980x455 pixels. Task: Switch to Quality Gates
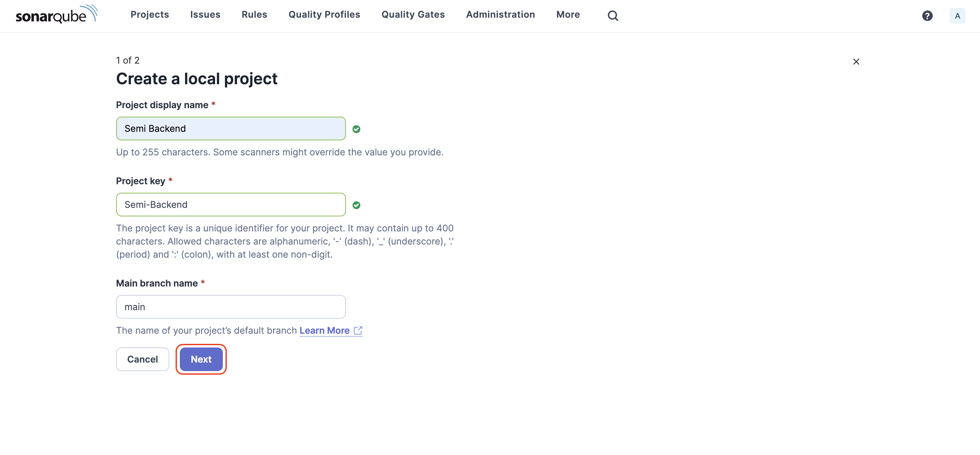click(x=413, y=14)
